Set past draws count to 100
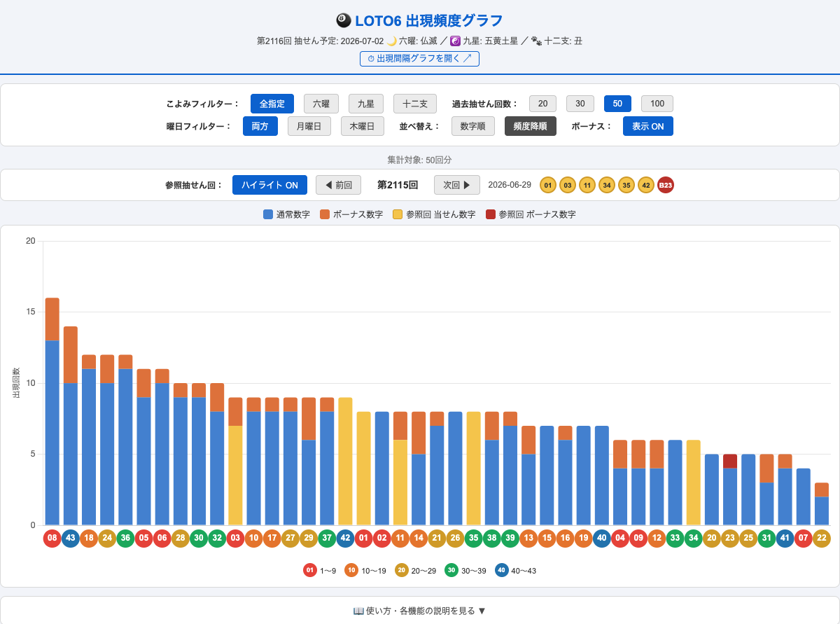 (657, 104)
